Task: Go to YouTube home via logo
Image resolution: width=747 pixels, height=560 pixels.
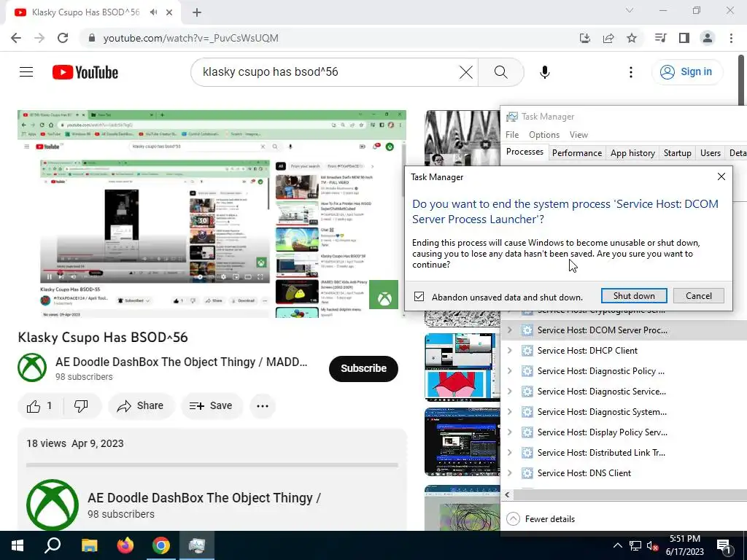Action: pyautogui.click(x=85, y=72)
